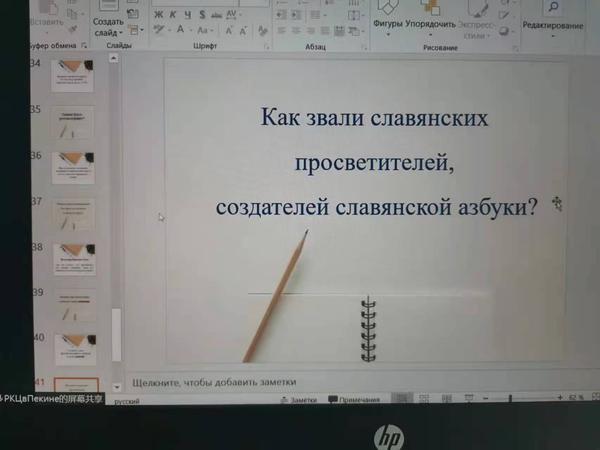
Task: Toggle text shadow (S) formatting
Action: click(201, 15)
